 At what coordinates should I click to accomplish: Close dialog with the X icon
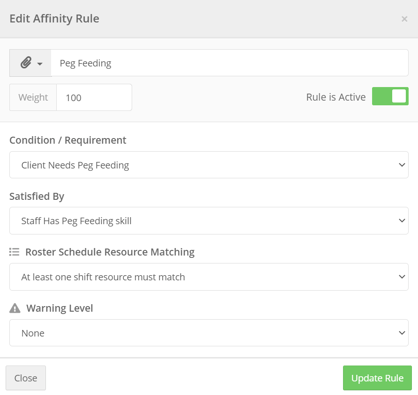click(404, 19)
